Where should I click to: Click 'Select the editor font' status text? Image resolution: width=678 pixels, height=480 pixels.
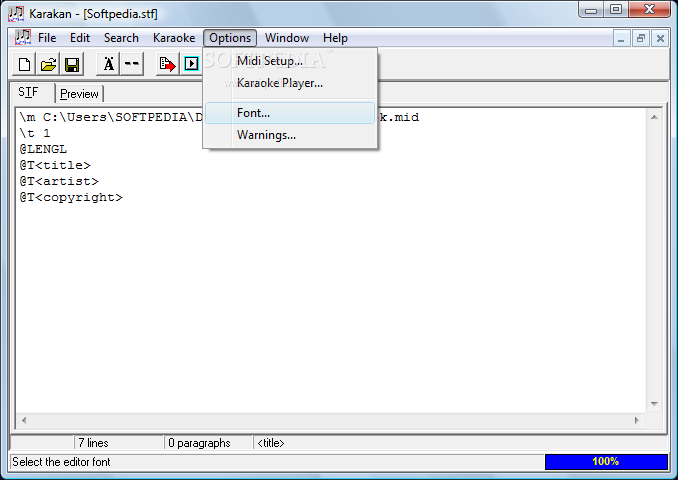point(61,462)
